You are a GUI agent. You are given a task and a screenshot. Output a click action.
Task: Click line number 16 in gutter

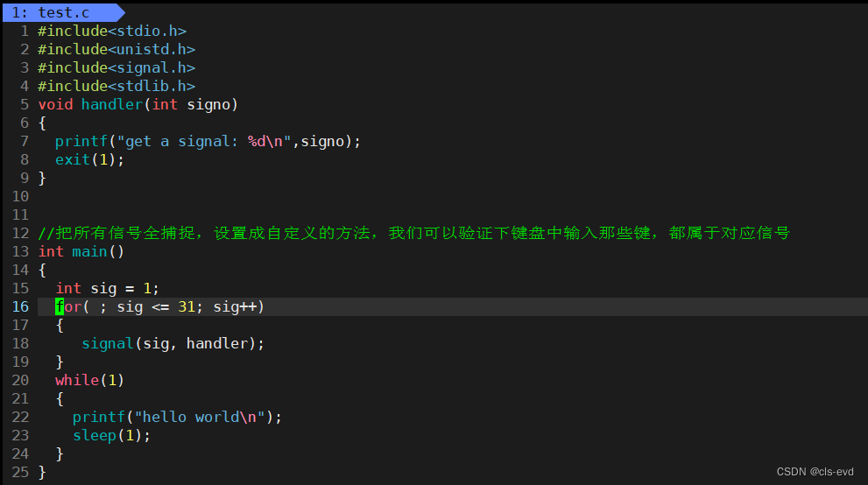(x=20, y=306)
